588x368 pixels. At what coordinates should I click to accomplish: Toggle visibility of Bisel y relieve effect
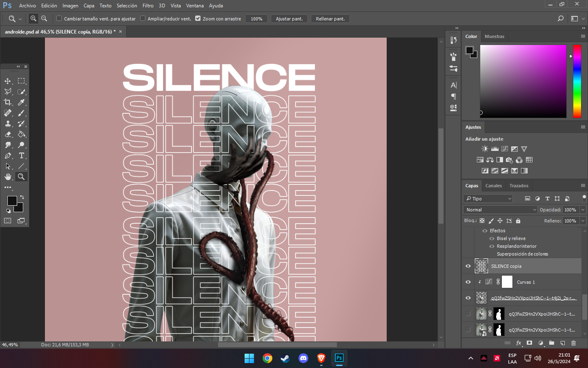(492, 238)
